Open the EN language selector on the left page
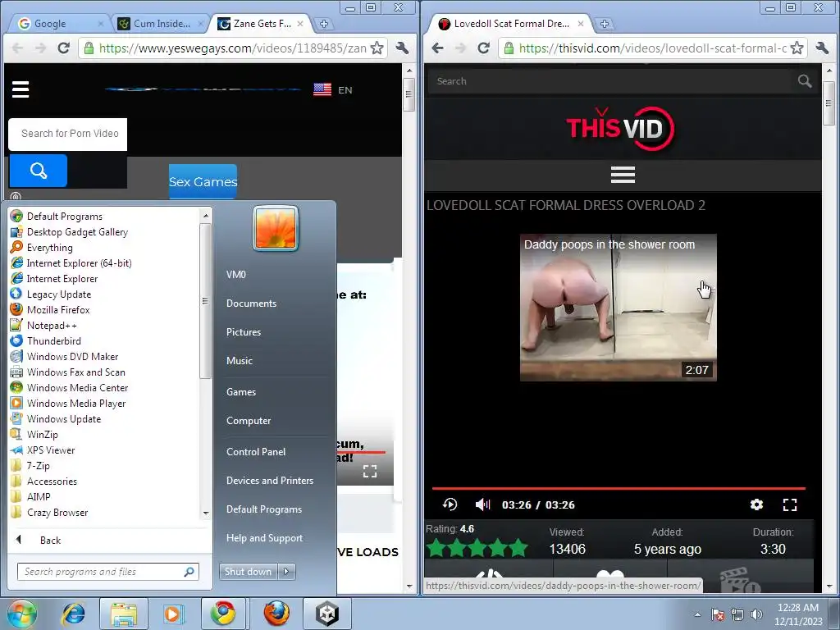 (333, 90)
